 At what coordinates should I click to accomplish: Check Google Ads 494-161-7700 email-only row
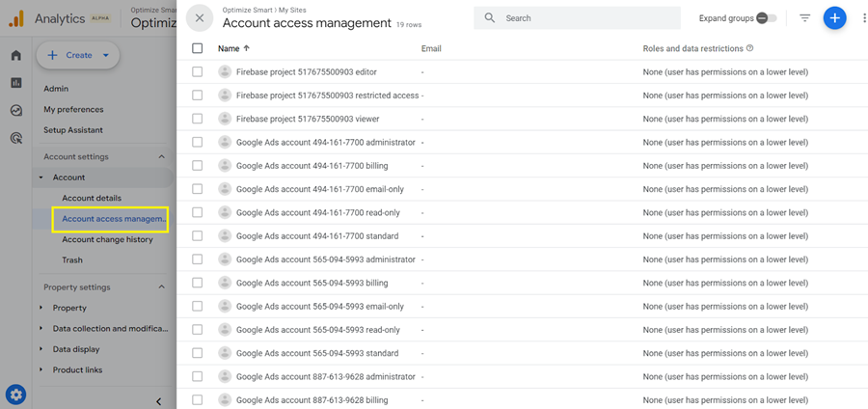pyautogui.click(x=197, y=189)
